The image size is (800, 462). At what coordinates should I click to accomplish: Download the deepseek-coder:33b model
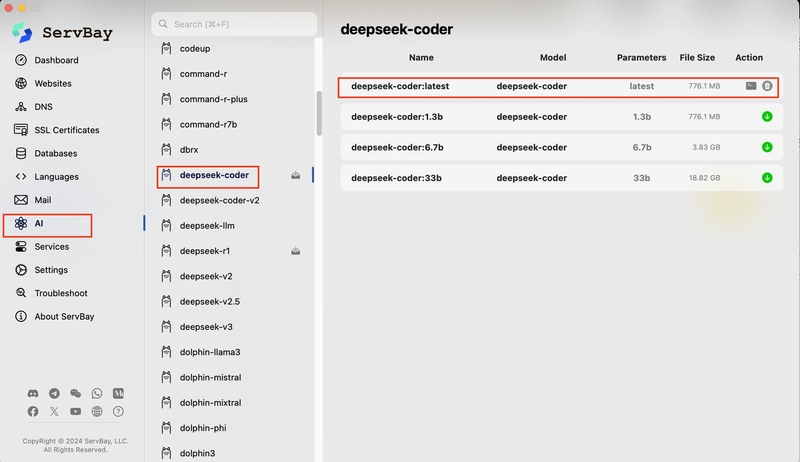pos(767,177)
